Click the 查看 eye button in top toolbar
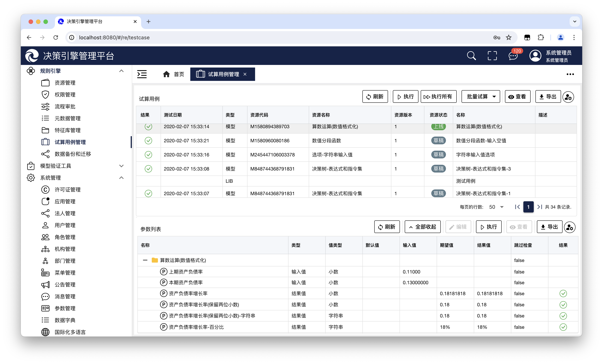 click(517, 97)
